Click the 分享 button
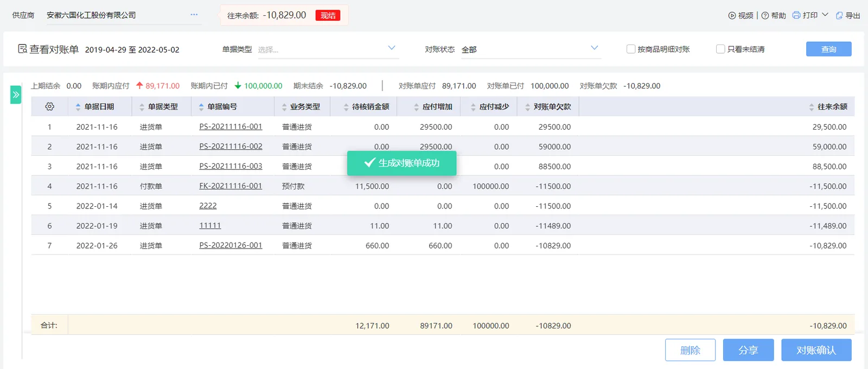The height and width of the screenshot is (369, 868). [748, 350]
